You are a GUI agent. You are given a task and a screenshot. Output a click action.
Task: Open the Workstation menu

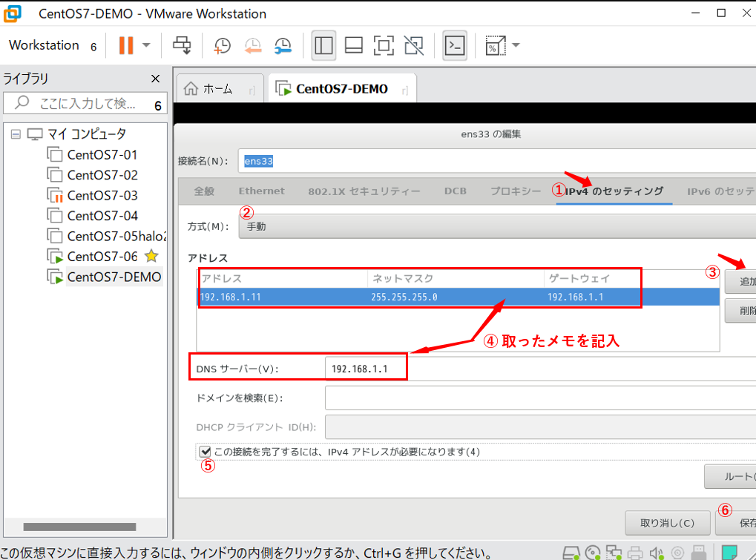pos(44,45)
